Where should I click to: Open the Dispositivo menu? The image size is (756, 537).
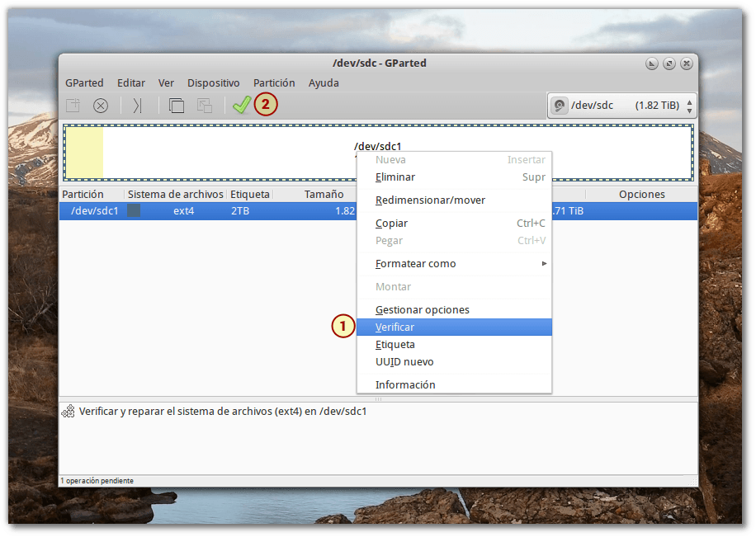(213, 82)
